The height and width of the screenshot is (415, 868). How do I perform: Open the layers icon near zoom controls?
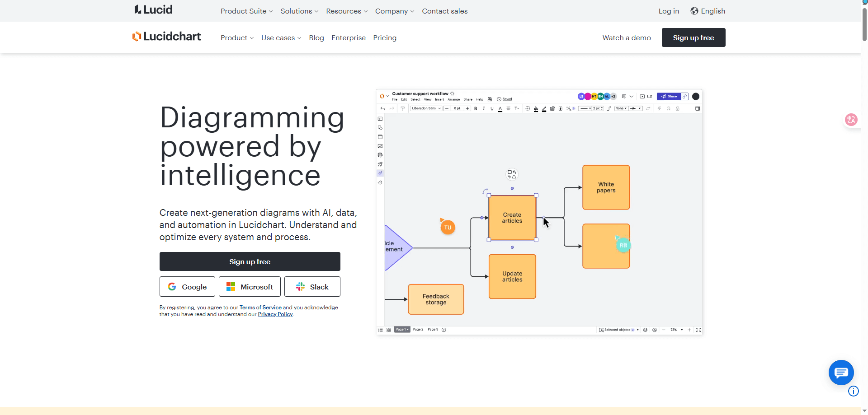(x=645, y=330)
